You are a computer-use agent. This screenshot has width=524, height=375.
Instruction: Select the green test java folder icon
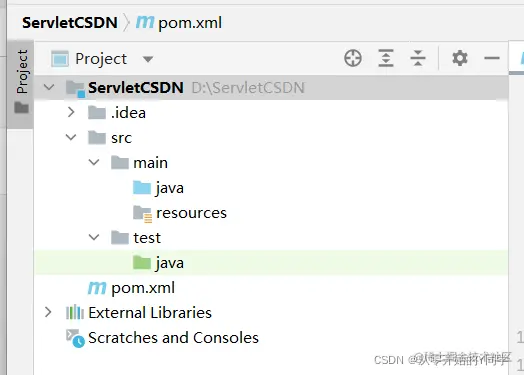[x=142, y=263]
